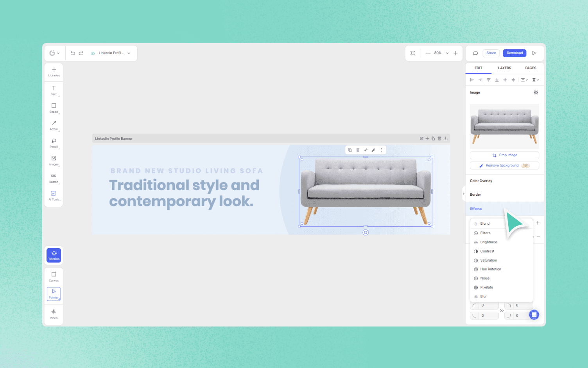Click the magic wand in floating toolbar
Viewport: 588px width, 368px height.
point(373,150)
